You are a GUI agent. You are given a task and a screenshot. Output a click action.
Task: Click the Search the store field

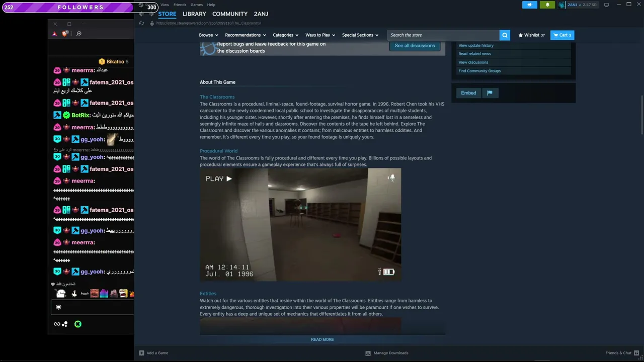pos(443,35)
